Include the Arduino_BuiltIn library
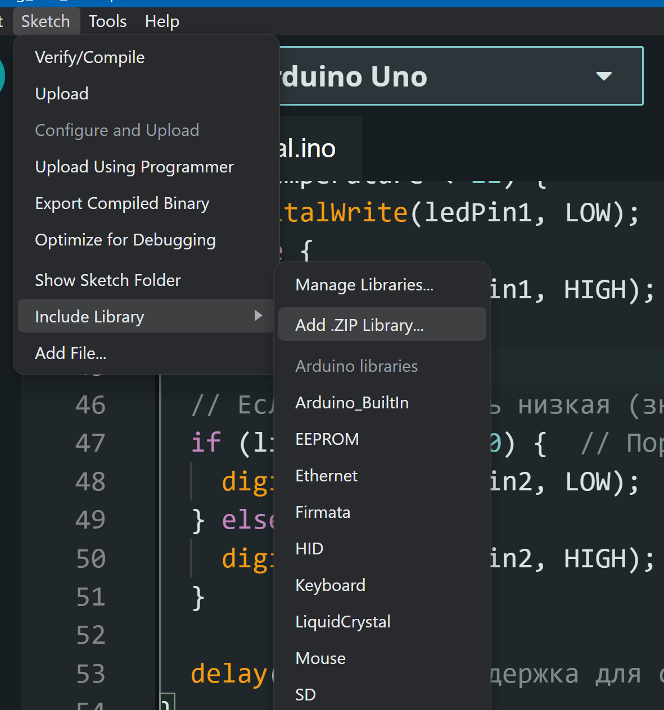The width and height of the screenshot is (664, 710). tap(352, 403)
